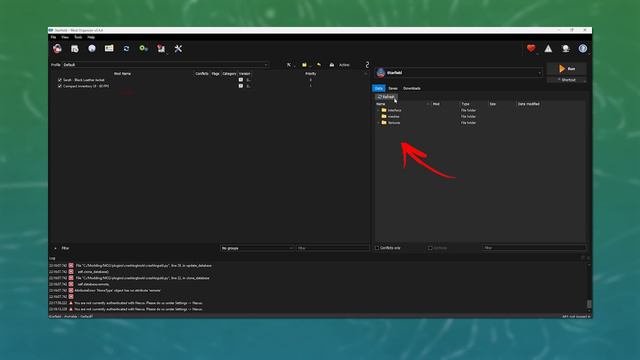The image size is (640, 360).
Task: Expand the mod list Filter panel arrow
Action: pyautogui.click(x=55, y=248)
